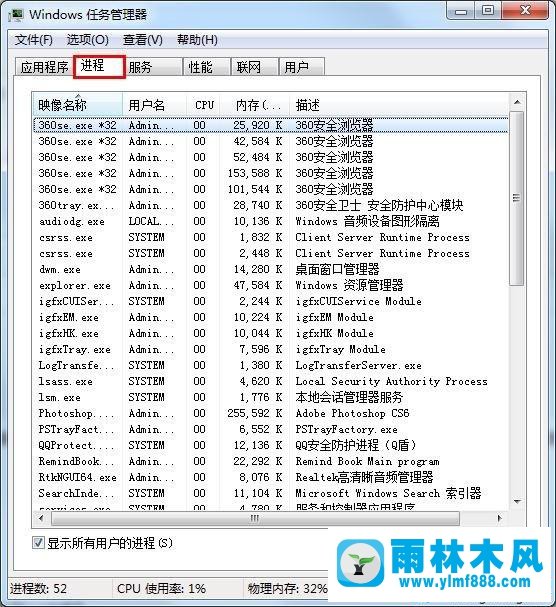Click the Task Manager title bar icon

[x=17, y=15]
